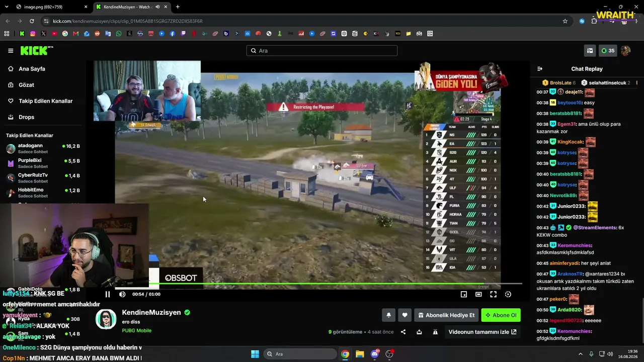Screen dimensions: 644x362
Task: Open a new browser tab
Action: click(x=178, y=7)
